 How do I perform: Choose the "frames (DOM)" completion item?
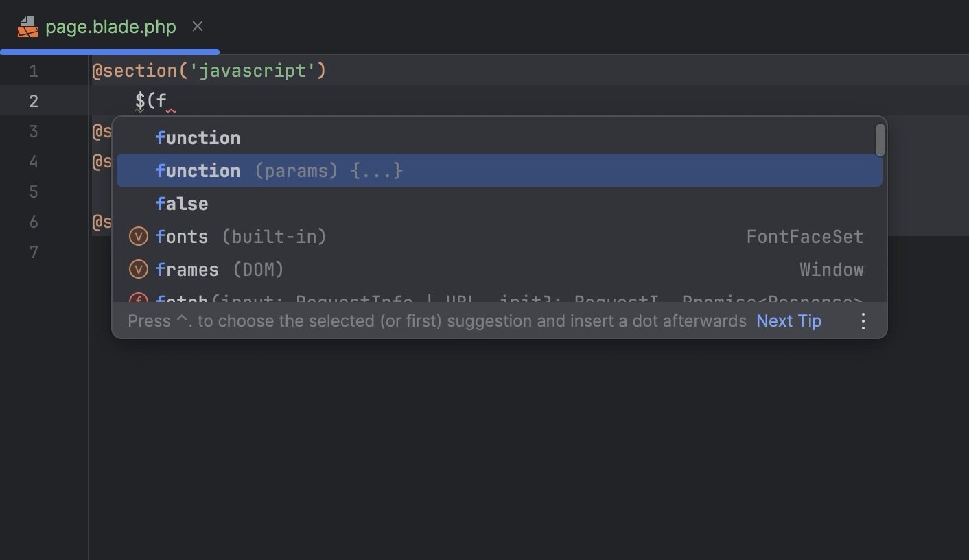pos(220,270)
